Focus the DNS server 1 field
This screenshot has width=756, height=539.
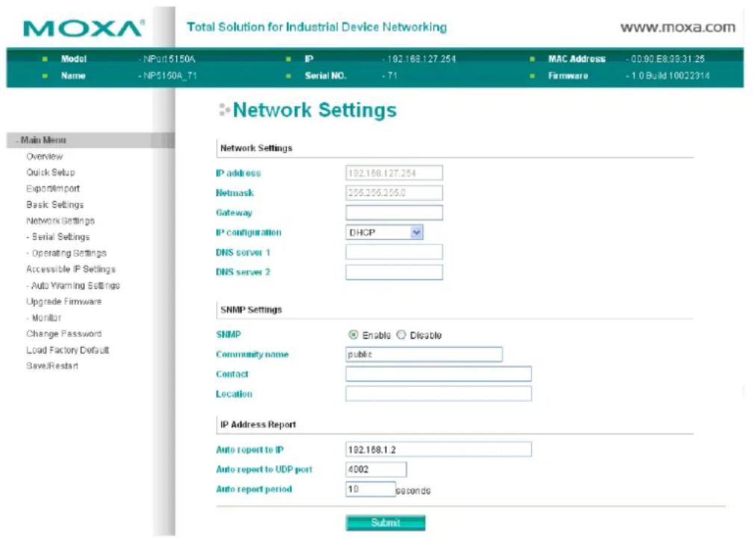coord(394,252)
